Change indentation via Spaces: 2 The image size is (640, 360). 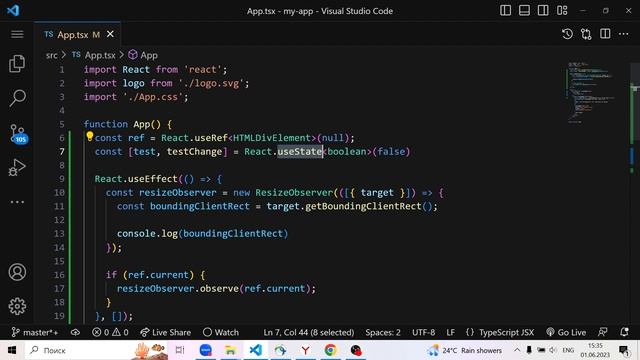pyautogui.click(x=383, y=332)
